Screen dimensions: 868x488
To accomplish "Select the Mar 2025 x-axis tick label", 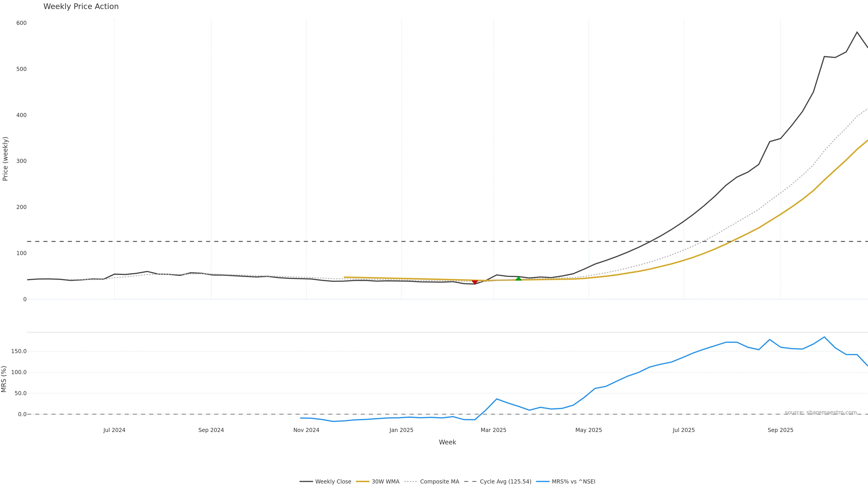I will pyautogui.click(x=493, y=430).
